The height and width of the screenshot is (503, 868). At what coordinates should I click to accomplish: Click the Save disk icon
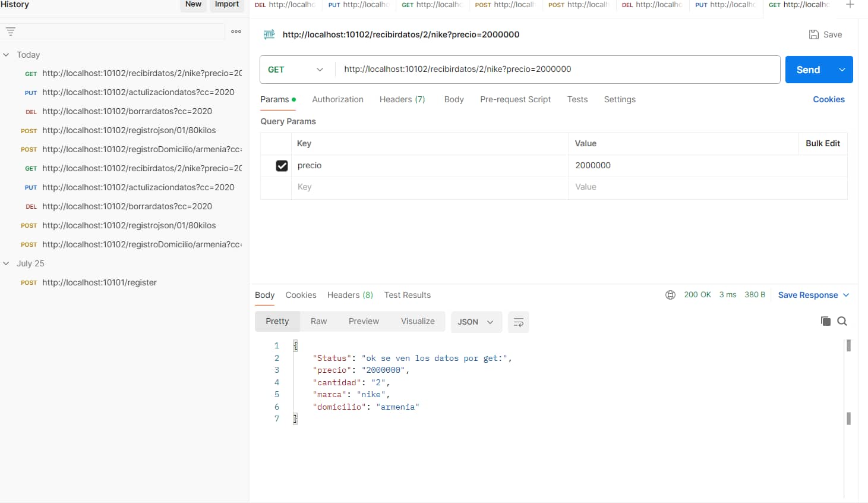point(814,34)
